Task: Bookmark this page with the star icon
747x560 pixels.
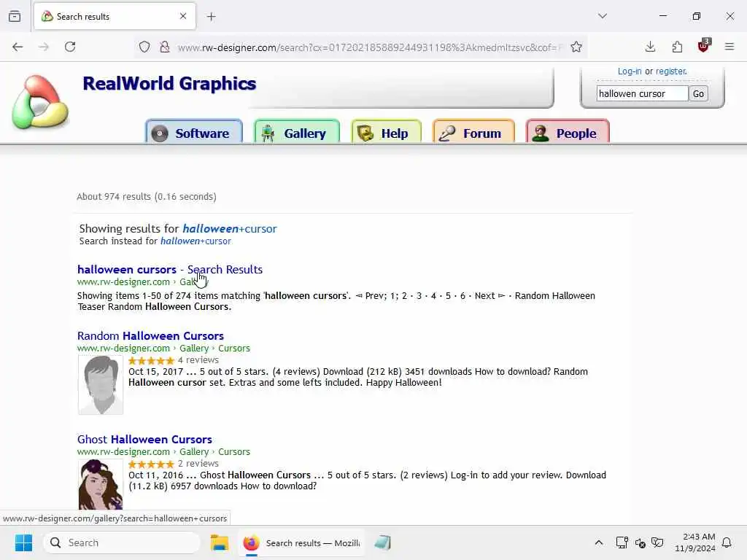Action: tap(576, 47)
